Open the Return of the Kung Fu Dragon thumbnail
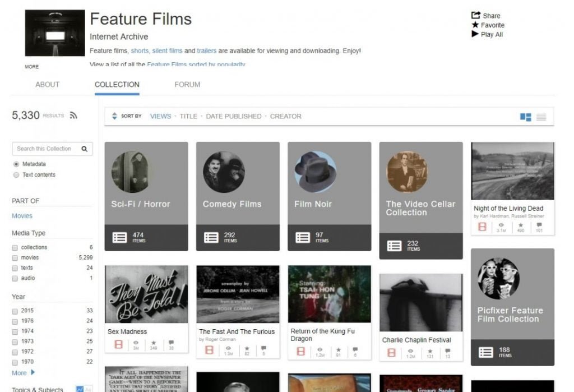574x392 pixels. (x=330, y=294)
